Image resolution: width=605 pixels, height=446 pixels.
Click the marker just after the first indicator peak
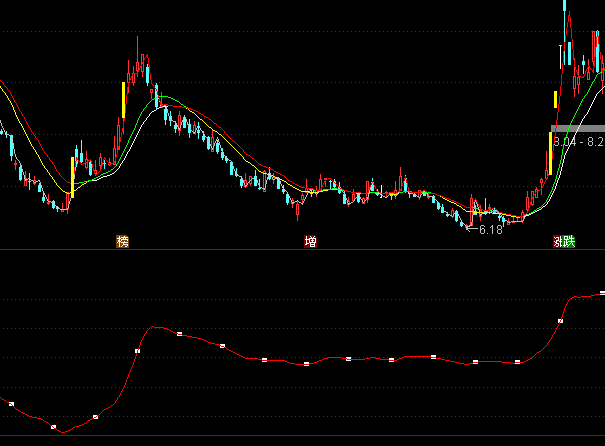point(179,333)
